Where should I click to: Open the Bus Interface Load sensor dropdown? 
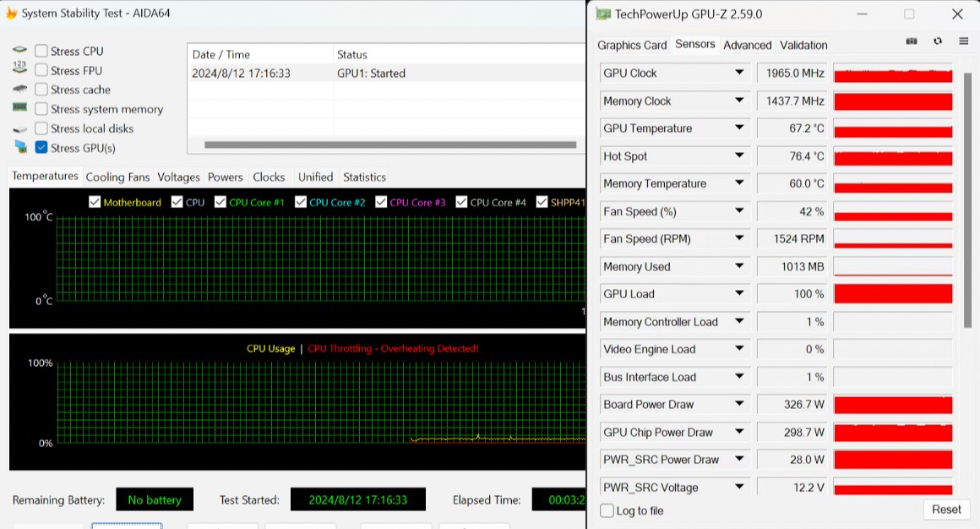(x=739, y=376)
